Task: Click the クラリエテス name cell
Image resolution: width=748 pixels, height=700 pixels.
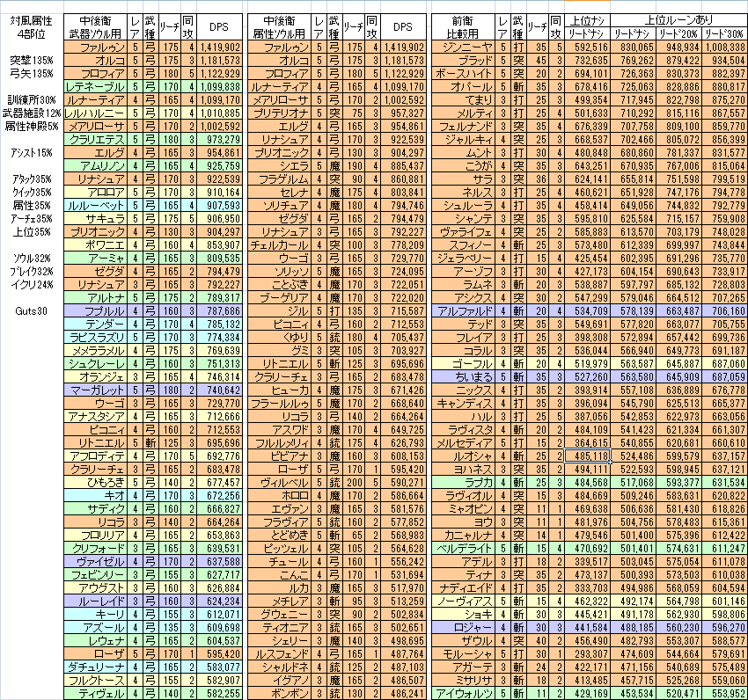Action: [95, 140]
